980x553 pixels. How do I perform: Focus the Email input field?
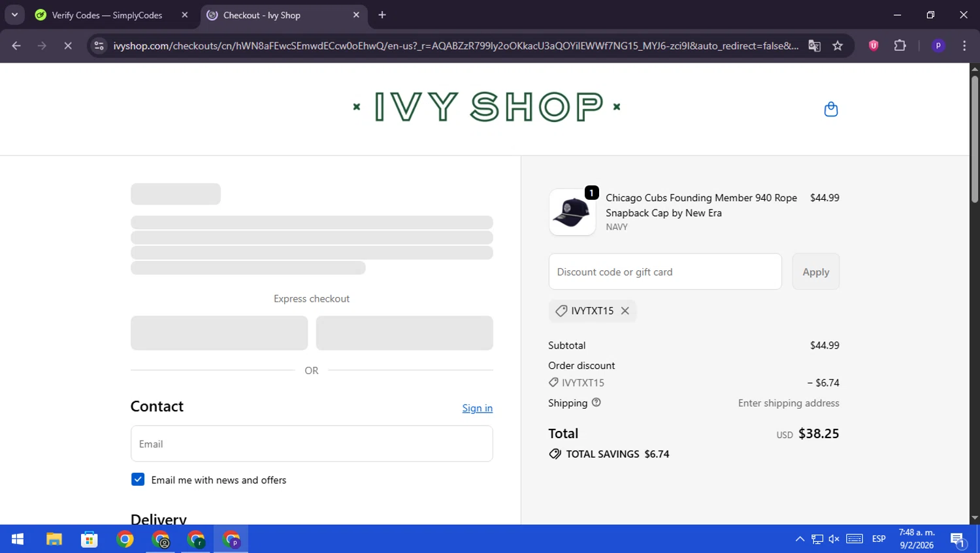pyautogui.click(x=312, y=444)
